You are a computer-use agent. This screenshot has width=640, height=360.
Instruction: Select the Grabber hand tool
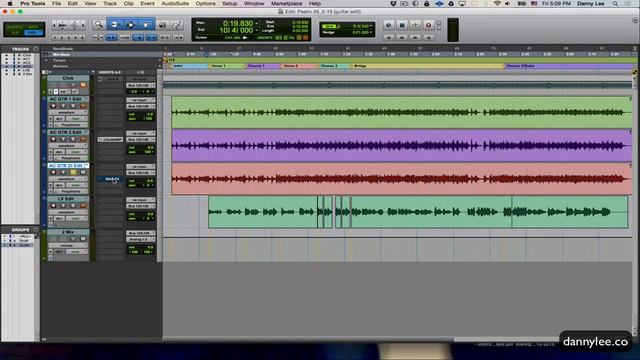[x=146, y=25]
